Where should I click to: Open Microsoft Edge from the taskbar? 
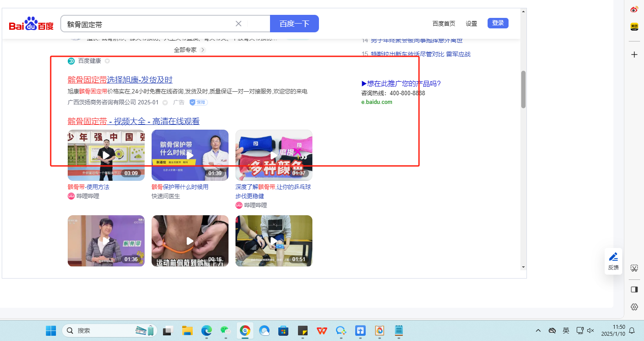(x=207, y=331)
